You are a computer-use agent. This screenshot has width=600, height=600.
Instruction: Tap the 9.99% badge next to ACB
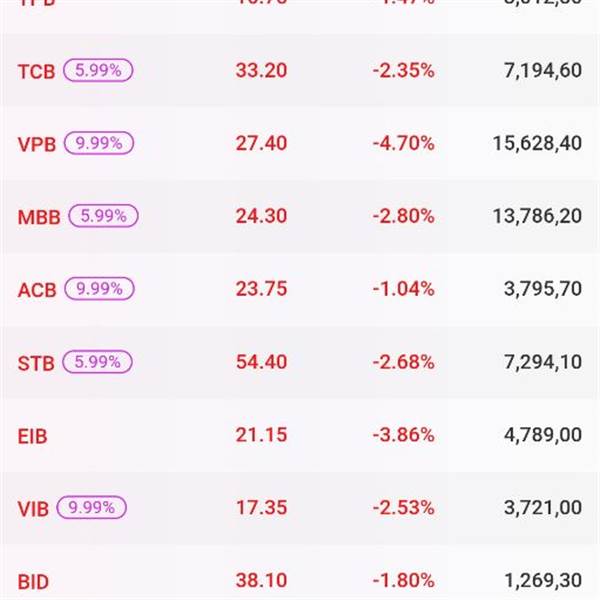coord(98,289)
